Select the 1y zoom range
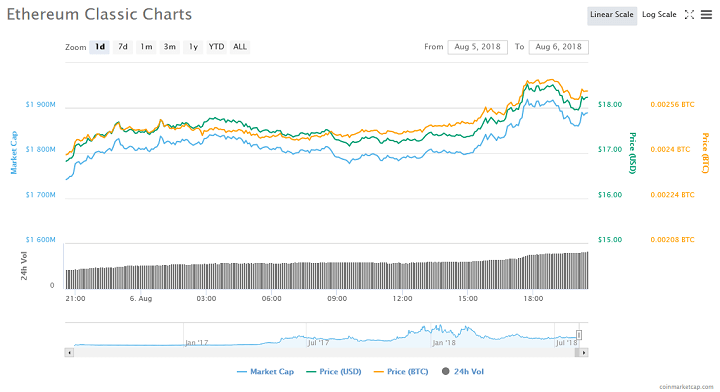 click(x=193, y=47)
